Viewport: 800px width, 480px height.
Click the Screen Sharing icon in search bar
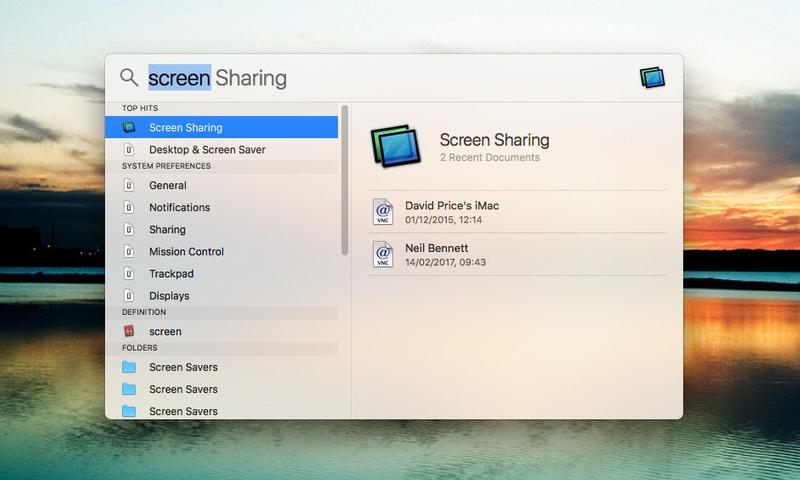653,78
